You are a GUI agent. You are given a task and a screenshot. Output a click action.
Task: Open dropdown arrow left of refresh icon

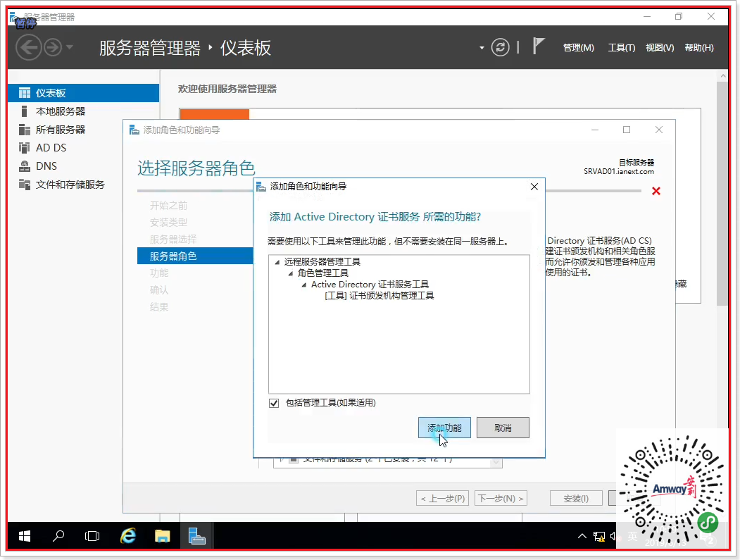tap(482, 48)
